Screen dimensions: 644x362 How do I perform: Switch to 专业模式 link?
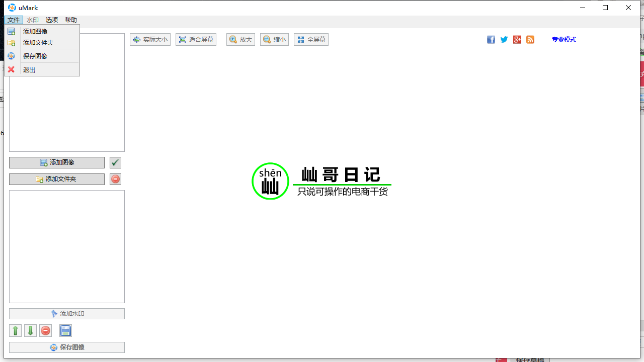point(563,40)
